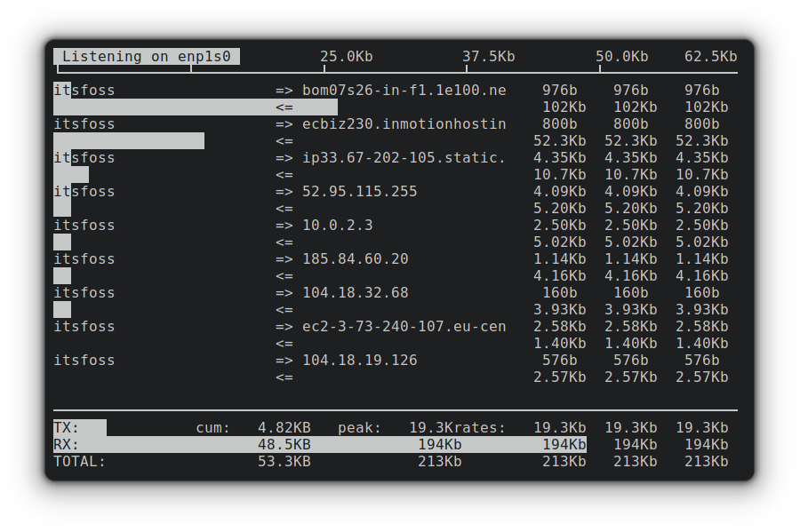
Task: Click the cumulative TX value 4.82KB
Action: click(x=284, y=428)
